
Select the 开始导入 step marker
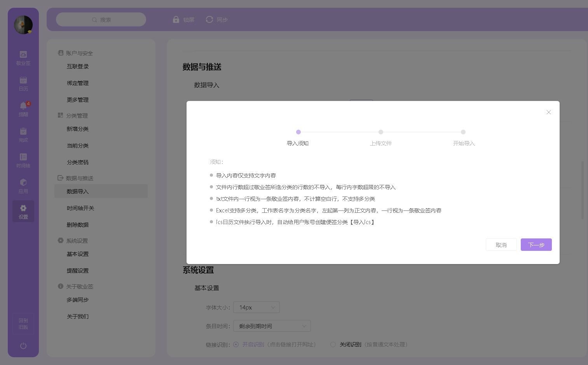pos(463,132)
